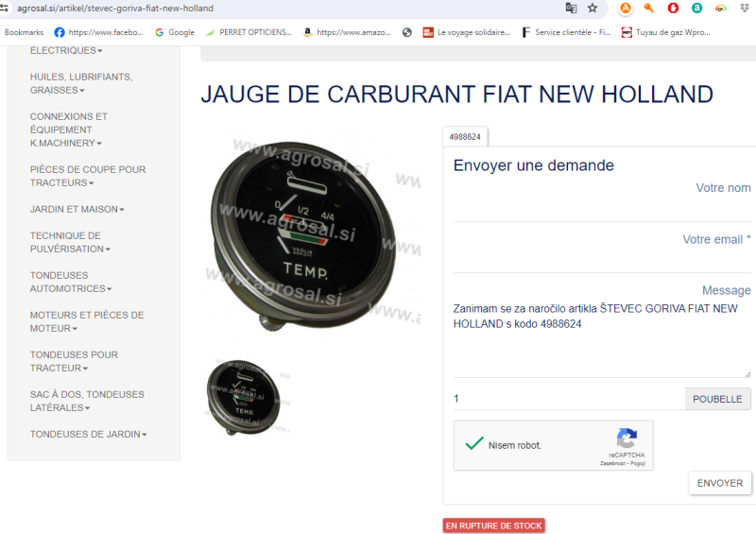
Task: Expand Technique de pulvérisation category
Action: tap(70, 242)
